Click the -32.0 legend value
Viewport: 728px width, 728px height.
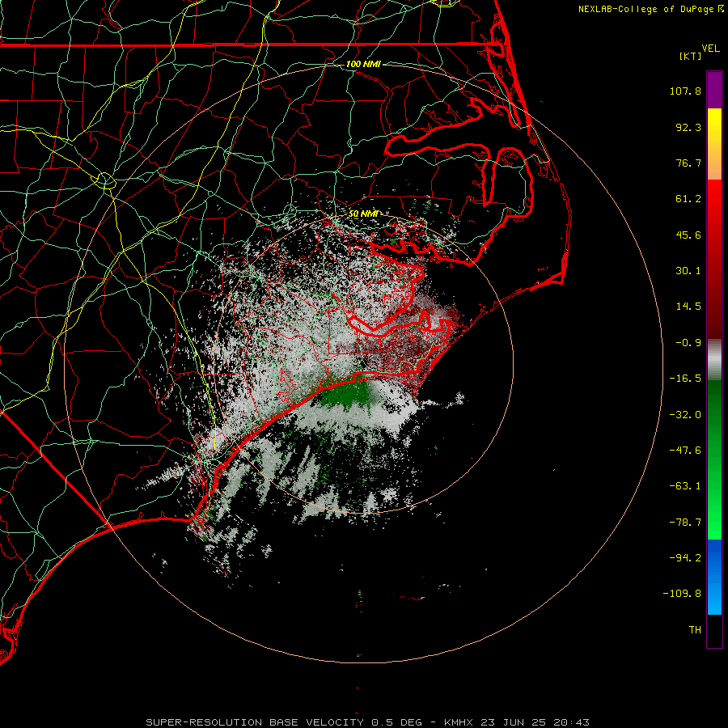tap(685, 415)
